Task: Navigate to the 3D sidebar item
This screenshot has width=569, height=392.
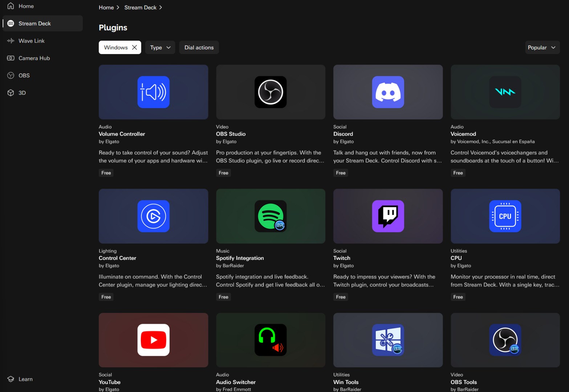Action: [22, 93]
